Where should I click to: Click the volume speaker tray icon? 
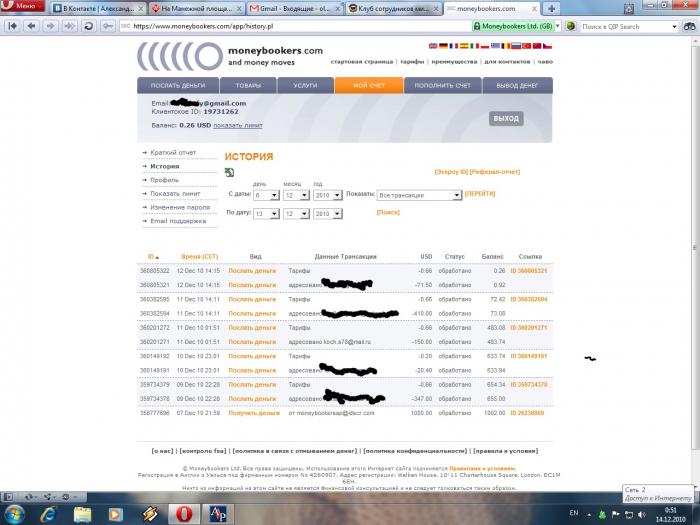[x=642, y=514]
